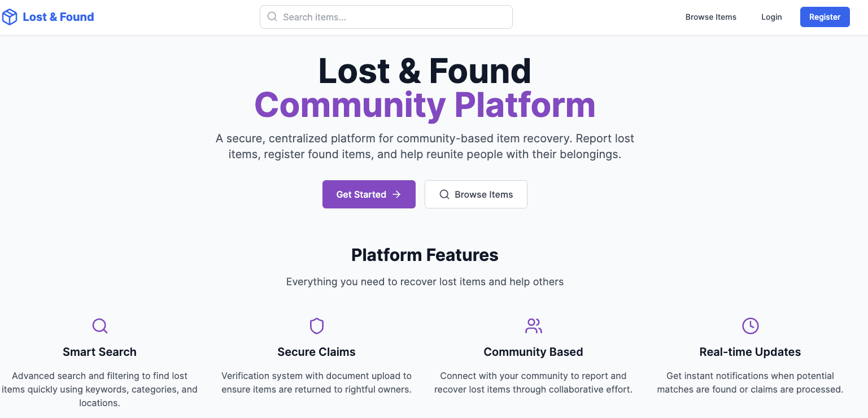Click the Browse Items hero button

(x=476, y=194)
